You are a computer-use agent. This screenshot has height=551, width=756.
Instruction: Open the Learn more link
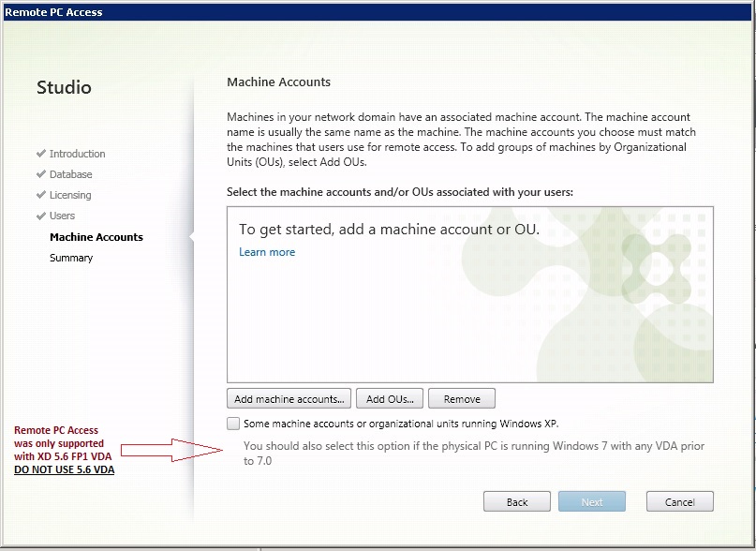pyautogui.click(x=267, y=252)
